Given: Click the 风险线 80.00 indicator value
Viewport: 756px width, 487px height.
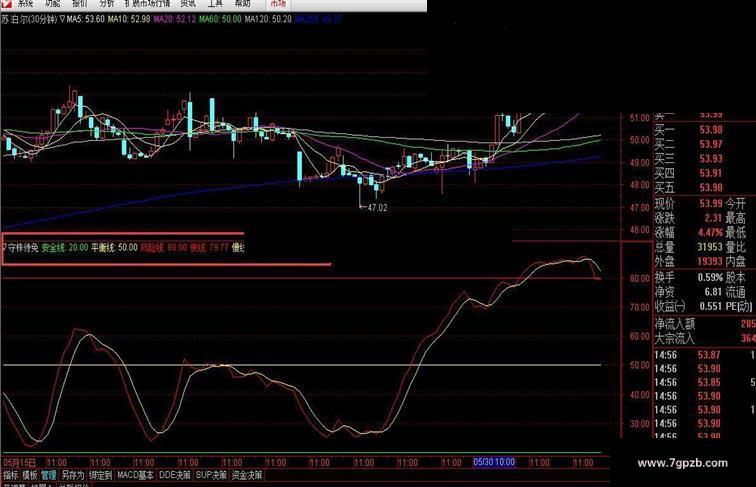Looking at the screenshot, I should [x=163, y=248].
